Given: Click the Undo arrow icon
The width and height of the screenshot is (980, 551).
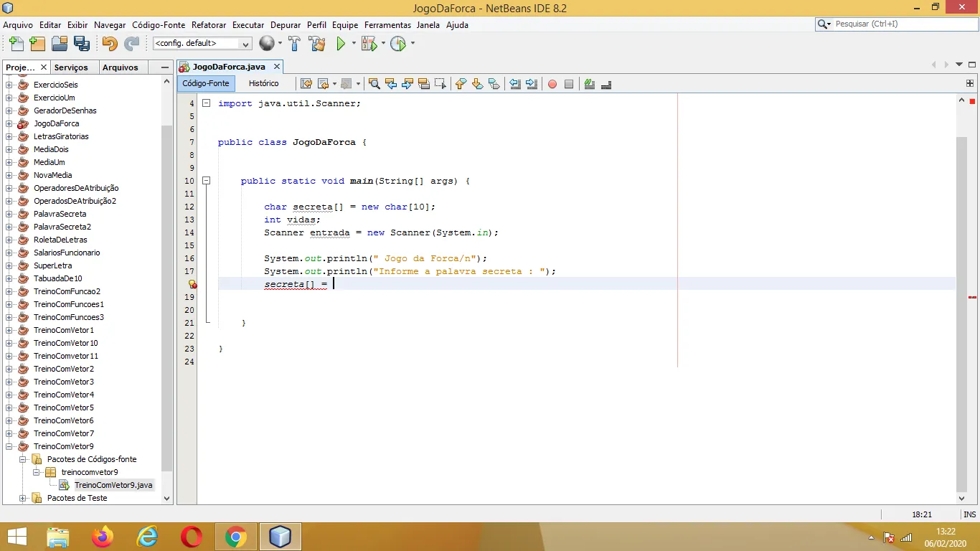Looking at the screenshot, I should pos(109,44).
